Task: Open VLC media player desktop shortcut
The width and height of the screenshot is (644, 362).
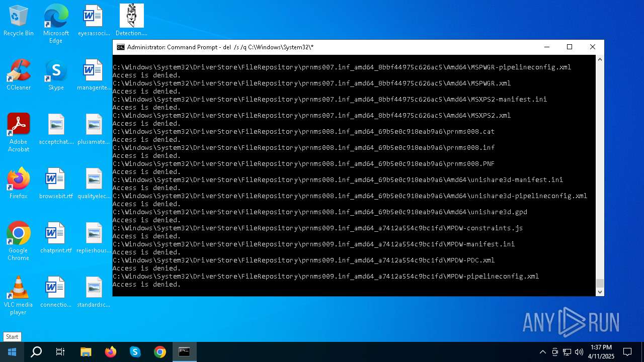Action: pos(19,296)
